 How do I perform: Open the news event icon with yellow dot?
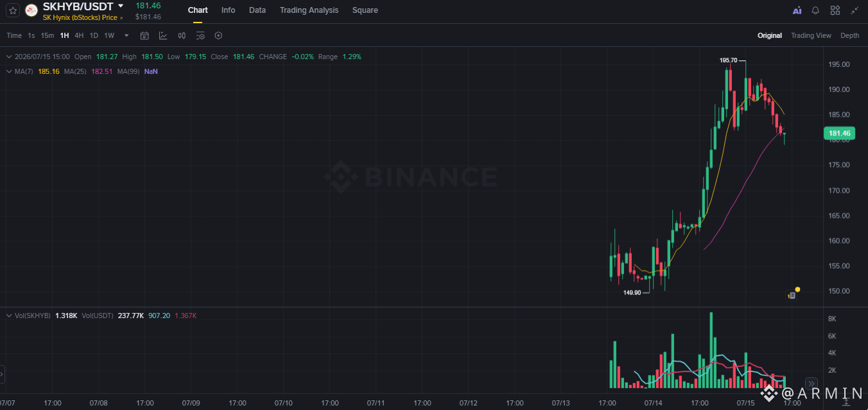click(792, 295)
